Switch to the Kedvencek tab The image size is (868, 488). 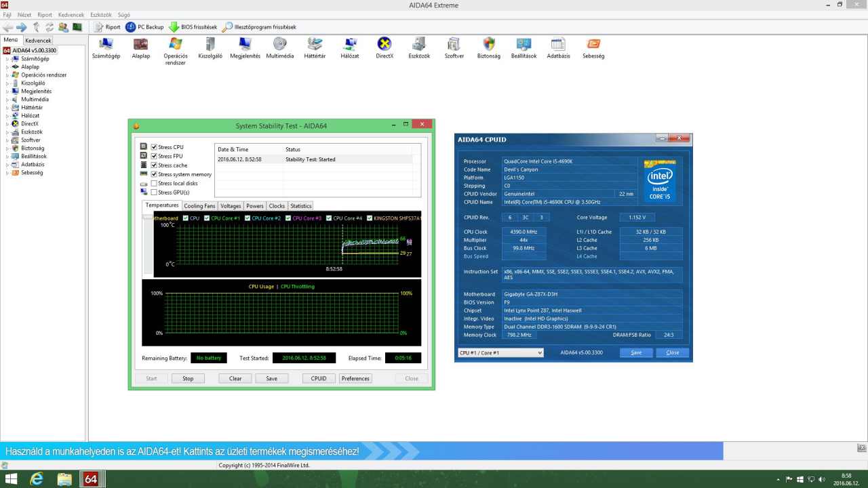(x=38, y=41)
